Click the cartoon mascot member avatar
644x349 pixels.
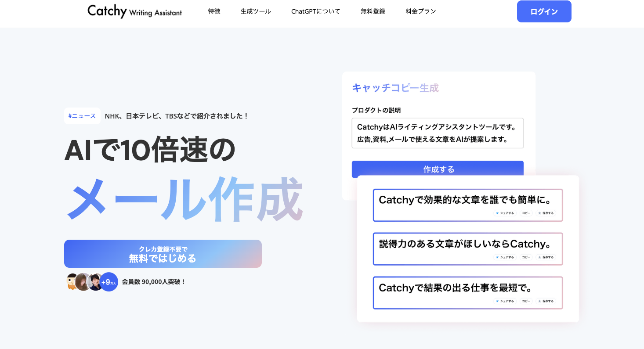click(x=72, y=281)
